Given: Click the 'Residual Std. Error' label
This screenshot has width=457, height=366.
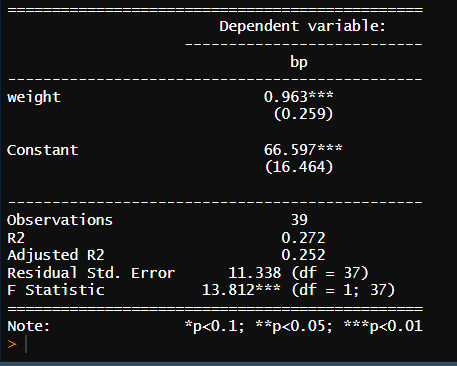Looking at the screenshot, I should click(91, 273).
